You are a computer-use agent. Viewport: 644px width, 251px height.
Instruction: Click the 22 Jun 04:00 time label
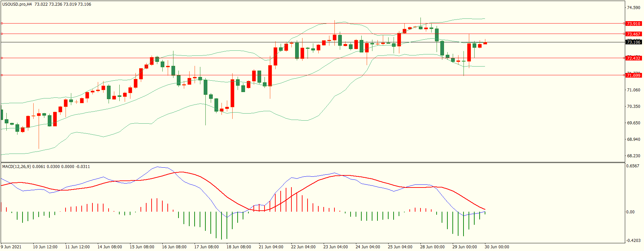303,247
